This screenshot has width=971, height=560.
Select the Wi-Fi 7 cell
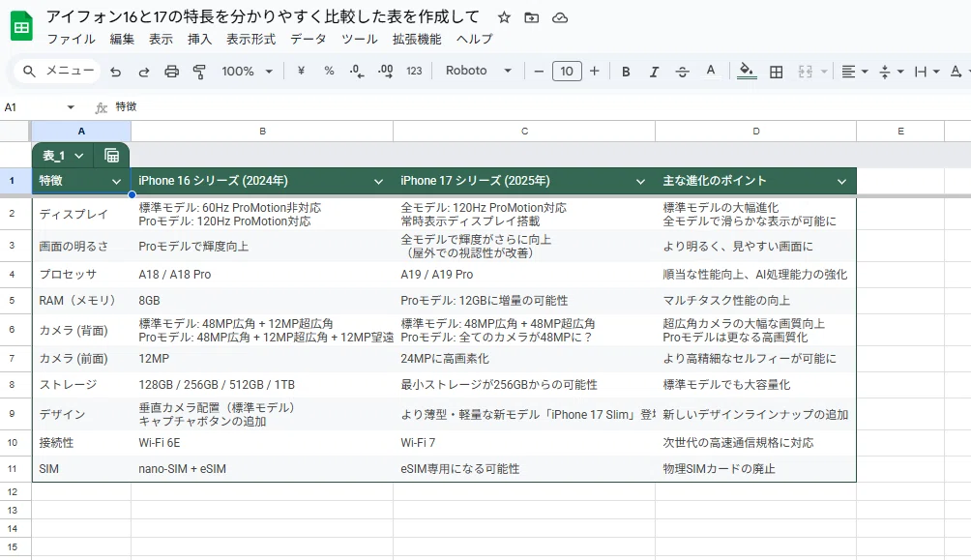(524, 443)
